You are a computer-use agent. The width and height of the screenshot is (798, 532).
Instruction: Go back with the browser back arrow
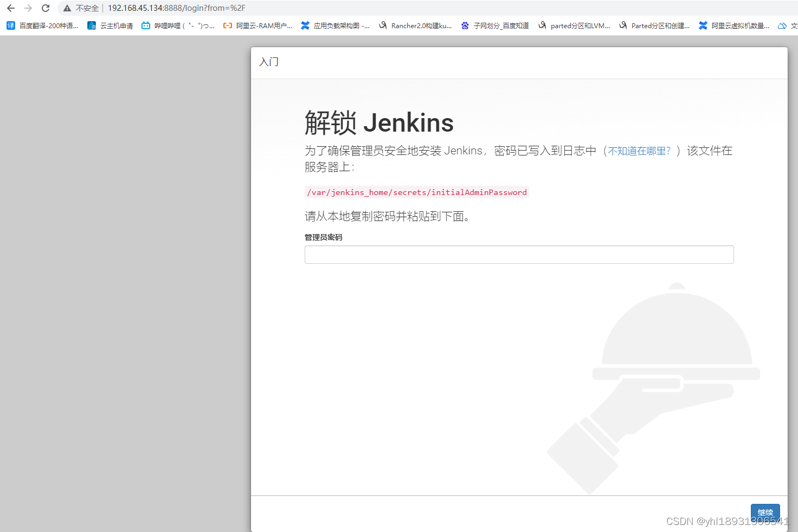[11, 8]
